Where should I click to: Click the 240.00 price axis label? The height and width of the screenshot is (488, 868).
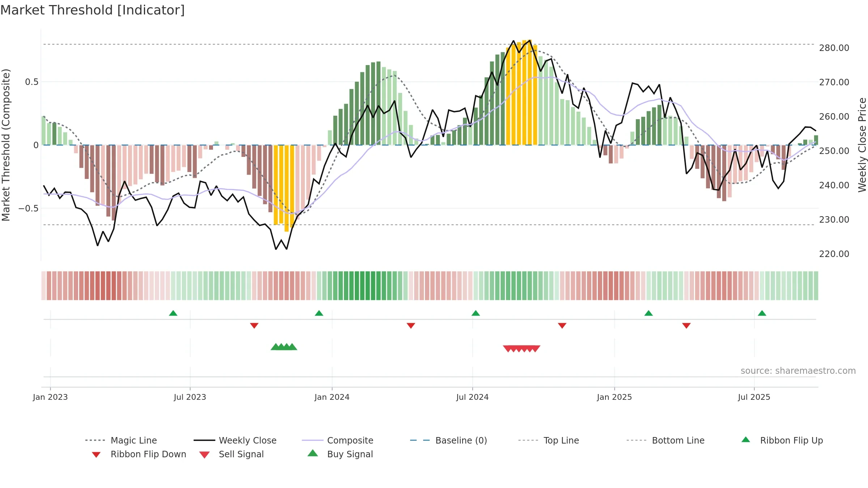click(x=834, y=185)
